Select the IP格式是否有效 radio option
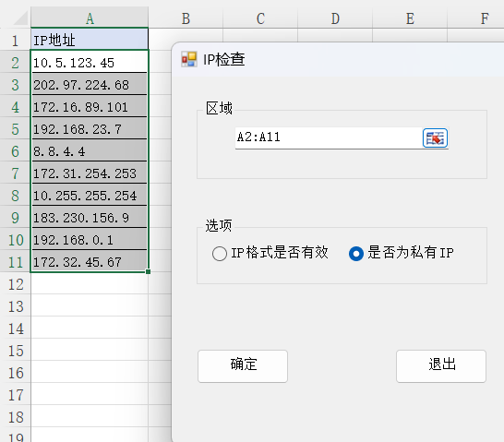This screenshot has height=442, width=504. 220,254
